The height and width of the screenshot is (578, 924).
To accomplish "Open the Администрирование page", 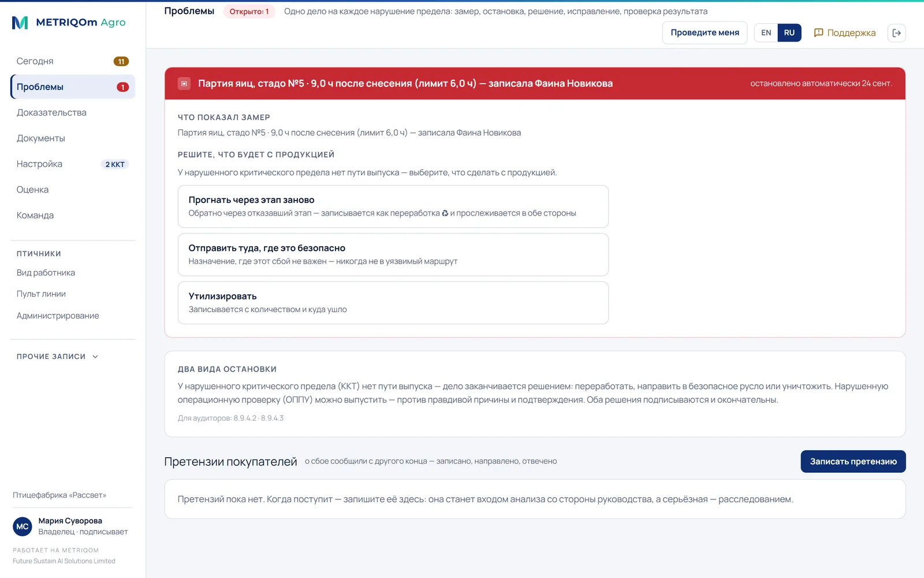I will pyautogui.click(x=58, y=316).
